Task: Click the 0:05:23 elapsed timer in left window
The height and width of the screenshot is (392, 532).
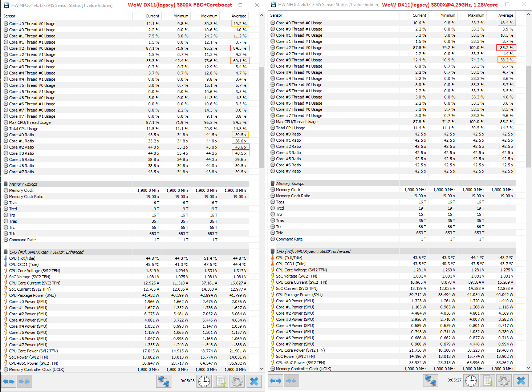Action: [x=187, y=381]
